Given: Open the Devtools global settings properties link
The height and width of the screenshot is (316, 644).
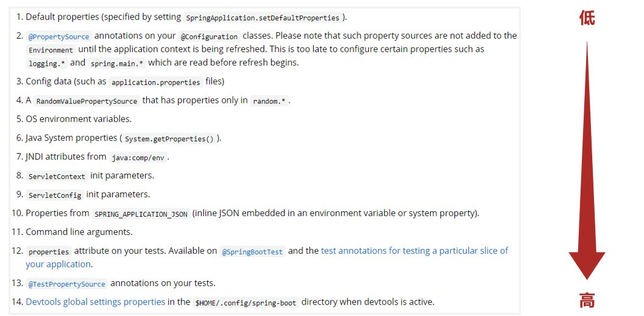Looking at the screenshot, I should click(96, 302).
